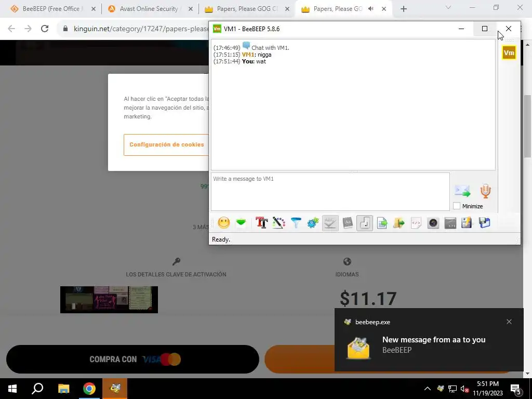Click the save chat floppy disk icon
This screenshot has width=532, height=399.
[x=485, y=223]
